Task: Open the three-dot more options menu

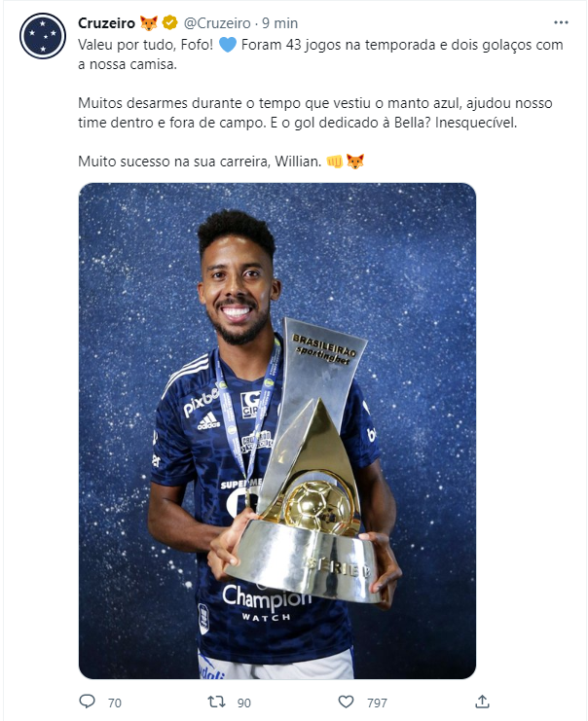Action: coord(561,22)
